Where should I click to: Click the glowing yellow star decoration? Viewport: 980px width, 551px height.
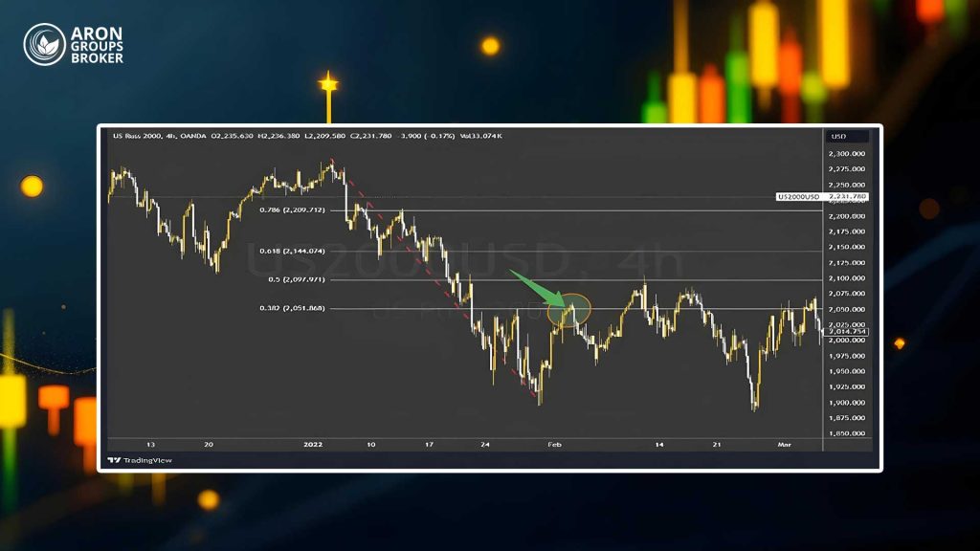[x=328, y=83]
